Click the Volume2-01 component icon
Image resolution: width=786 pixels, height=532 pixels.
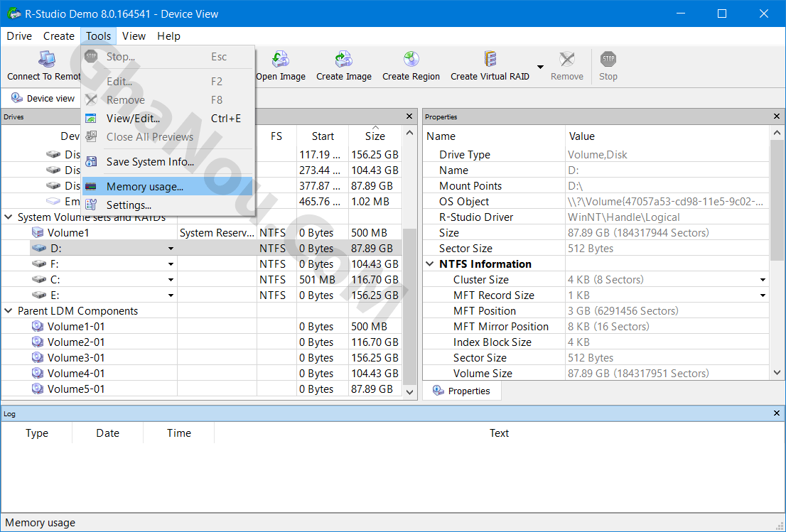[38, 342]
